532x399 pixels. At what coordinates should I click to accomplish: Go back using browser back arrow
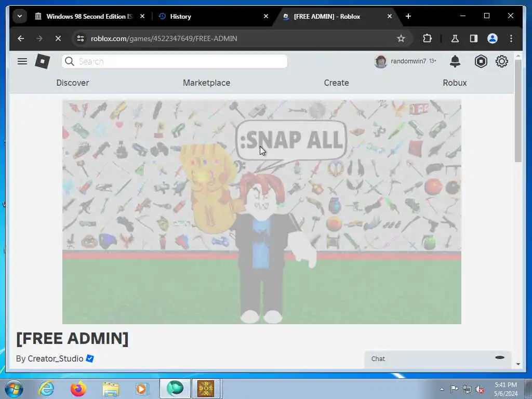[21, 38]
